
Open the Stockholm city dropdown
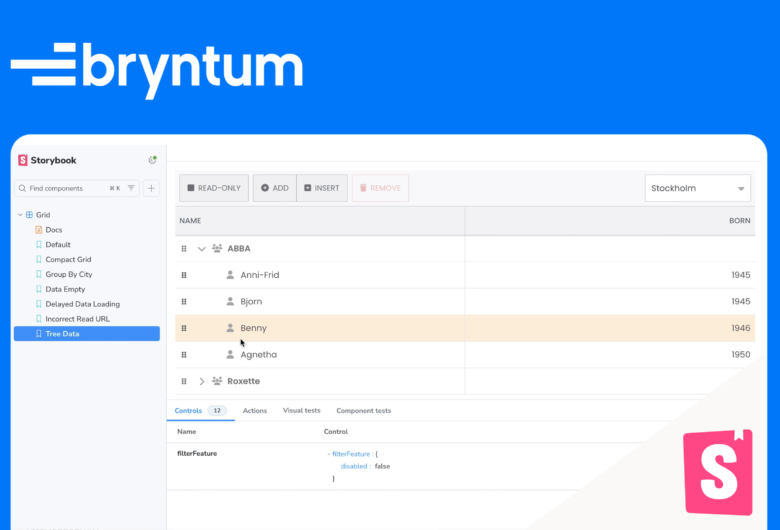coord(697,188)
